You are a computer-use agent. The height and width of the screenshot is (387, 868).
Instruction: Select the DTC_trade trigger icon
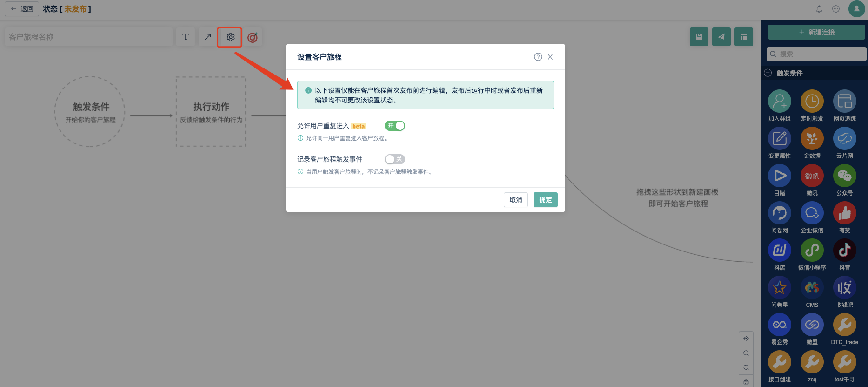pyautogui.click(x=845, y=325)
